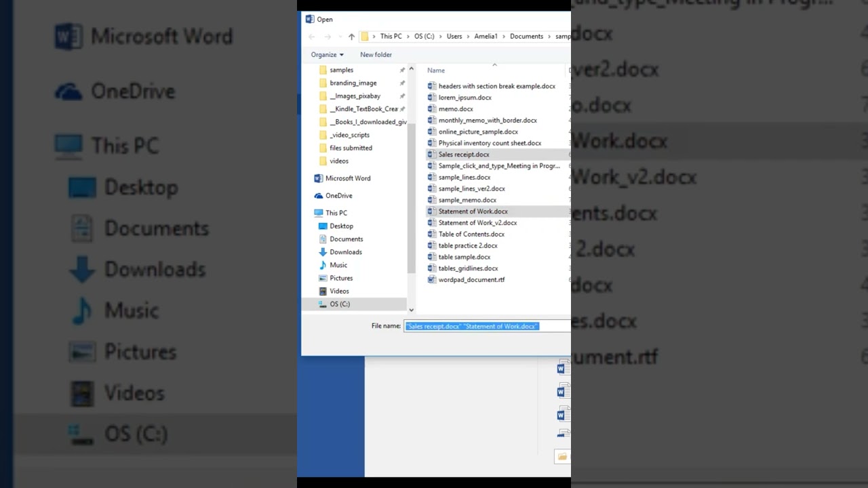The image size is (868, 488).
Task: Click the Back arrow in Open dialog
Action: point(312,37)
